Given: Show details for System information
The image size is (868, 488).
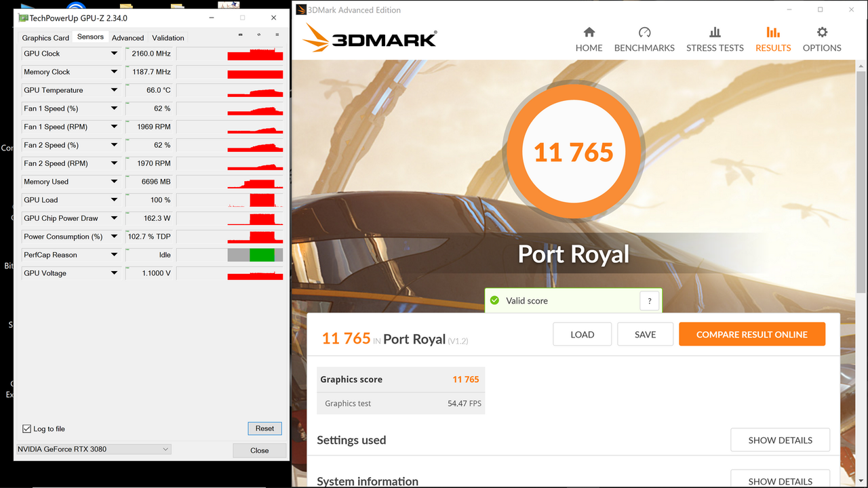Looking at the screenshot, I should pyautogui.click(x=781, y=480).
